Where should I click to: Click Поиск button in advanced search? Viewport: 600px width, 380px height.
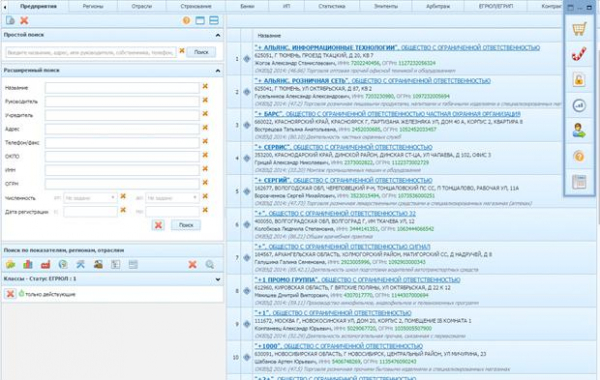pyautogui.click(x=186, y=225)
